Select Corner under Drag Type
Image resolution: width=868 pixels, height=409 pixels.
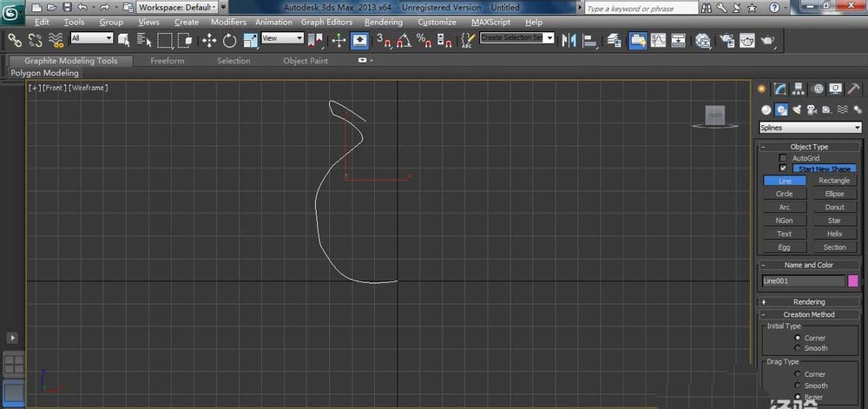pos(798,374)
